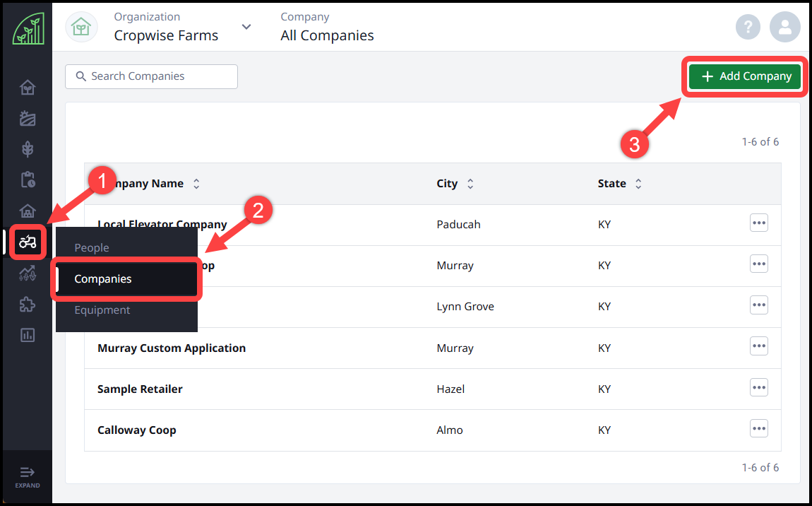Click the Add Company button

coord(746,76)
